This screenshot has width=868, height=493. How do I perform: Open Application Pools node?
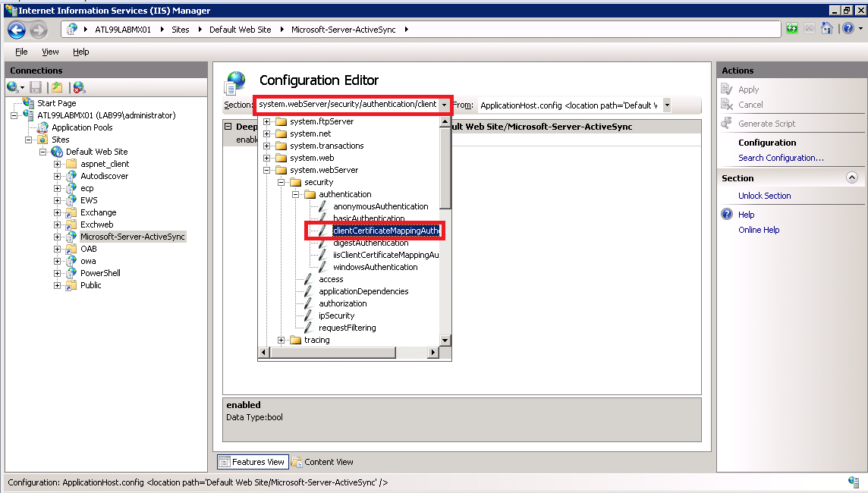pos(82,127)
